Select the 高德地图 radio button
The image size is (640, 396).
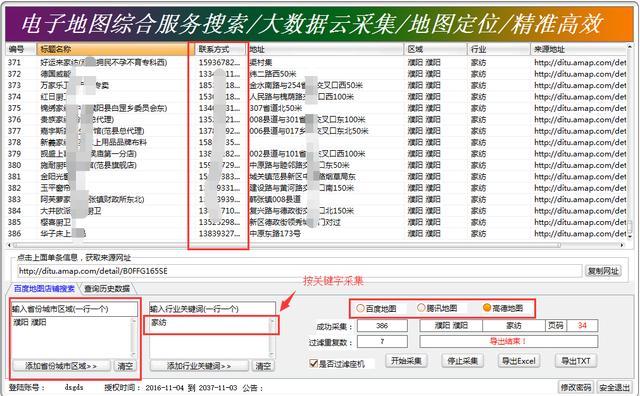(x=487, y=307)
